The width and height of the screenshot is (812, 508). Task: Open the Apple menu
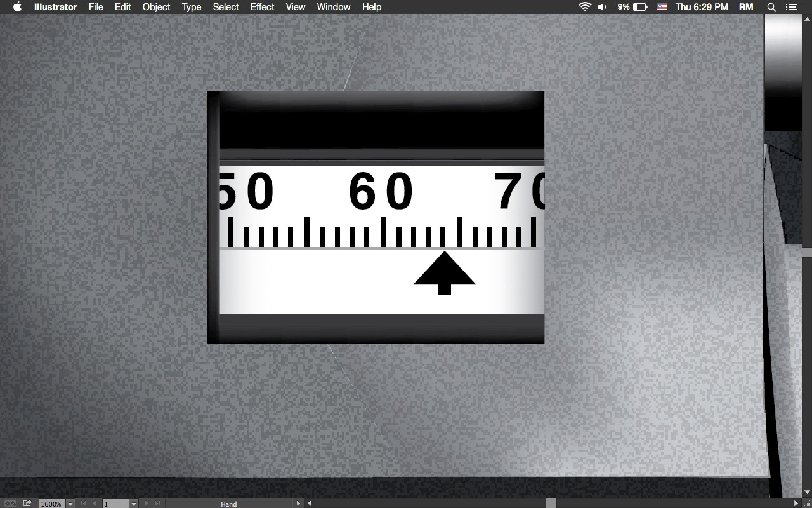17,7
